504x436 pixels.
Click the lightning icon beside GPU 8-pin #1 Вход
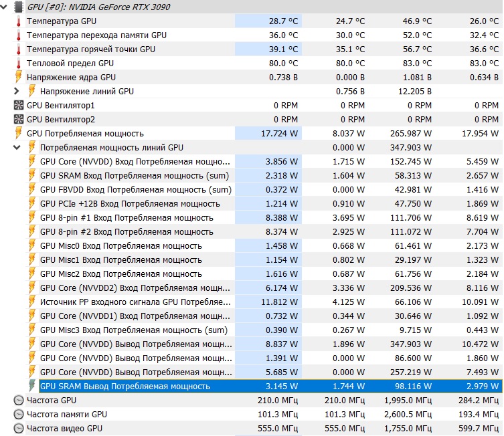tap(32, 218)
